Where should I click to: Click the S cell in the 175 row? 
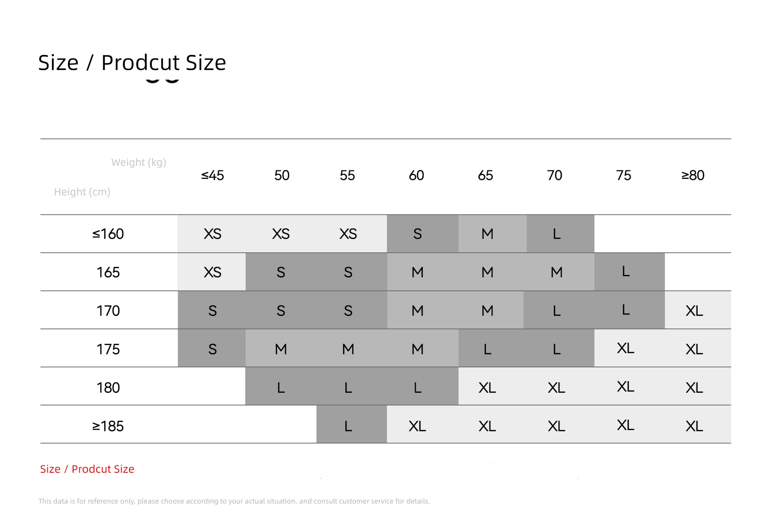coord(212,348)
